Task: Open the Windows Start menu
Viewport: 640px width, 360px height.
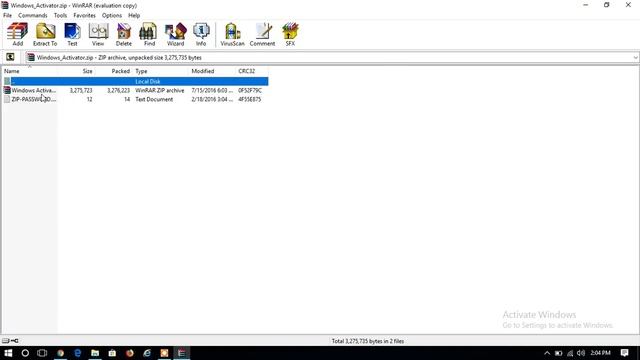Action: coord(8,353)
